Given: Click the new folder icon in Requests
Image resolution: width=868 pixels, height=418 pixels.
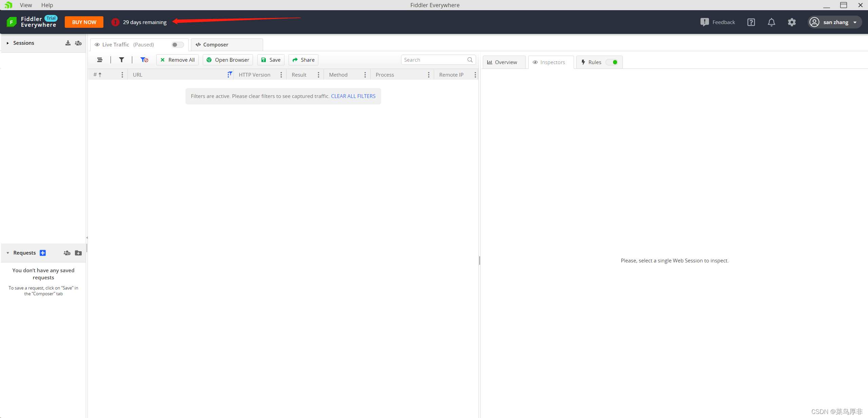Looking at the screenshot, I should click(78, 253).
